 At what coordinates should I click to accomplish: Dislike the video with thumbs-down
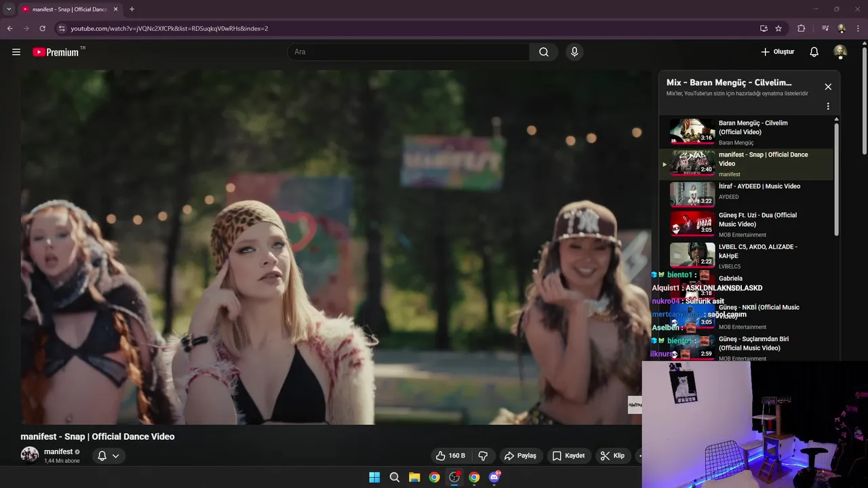pos(484,455)
